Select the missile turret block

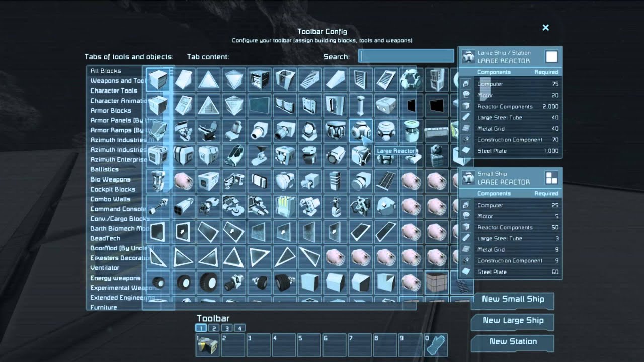pyautogui.click(x=310, y=207)
